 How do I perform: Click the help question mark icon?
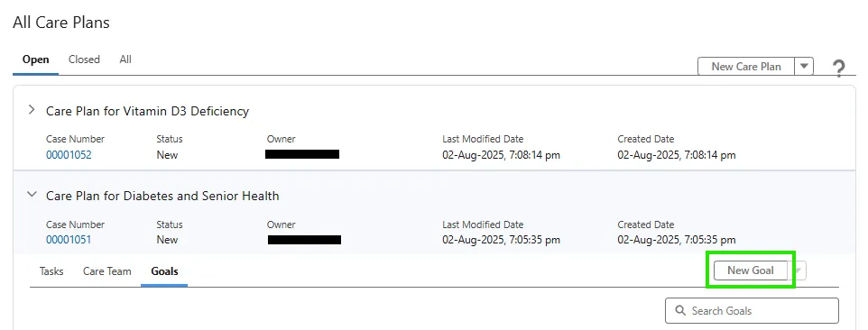(838, 69)
